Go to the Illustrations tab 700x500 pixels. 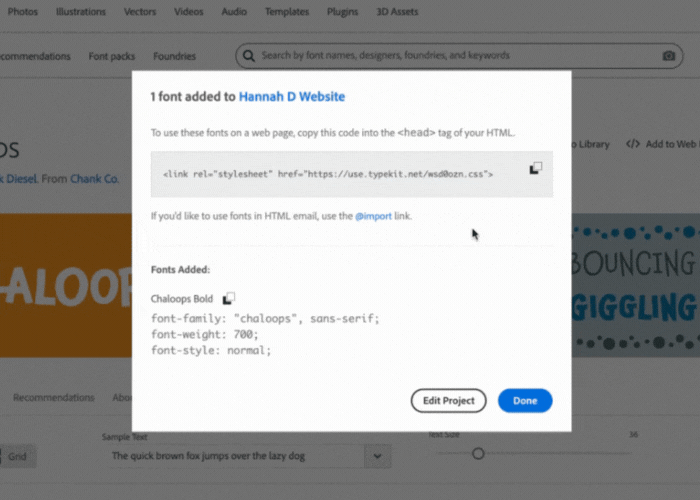click(x=81, y=12)
